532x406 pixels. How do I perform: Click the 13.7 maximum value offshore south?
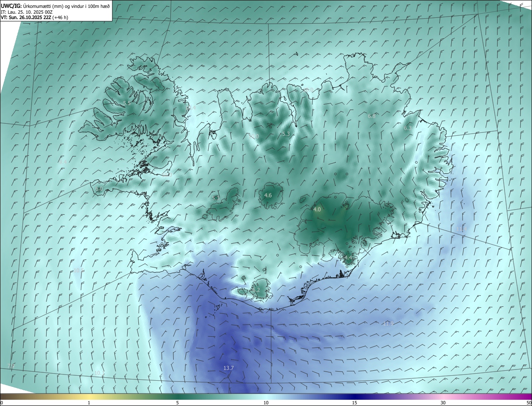point(229,368)
